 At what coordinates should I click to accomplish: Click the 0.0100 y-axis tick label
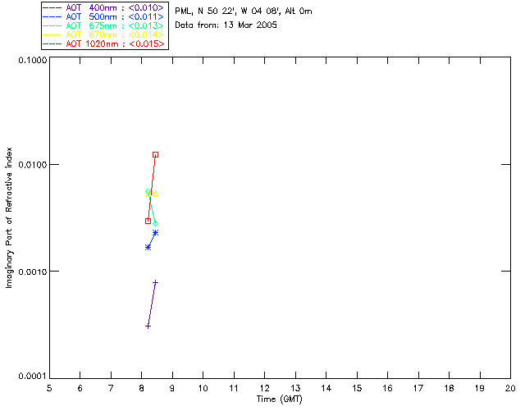click(x=33, y=165)
